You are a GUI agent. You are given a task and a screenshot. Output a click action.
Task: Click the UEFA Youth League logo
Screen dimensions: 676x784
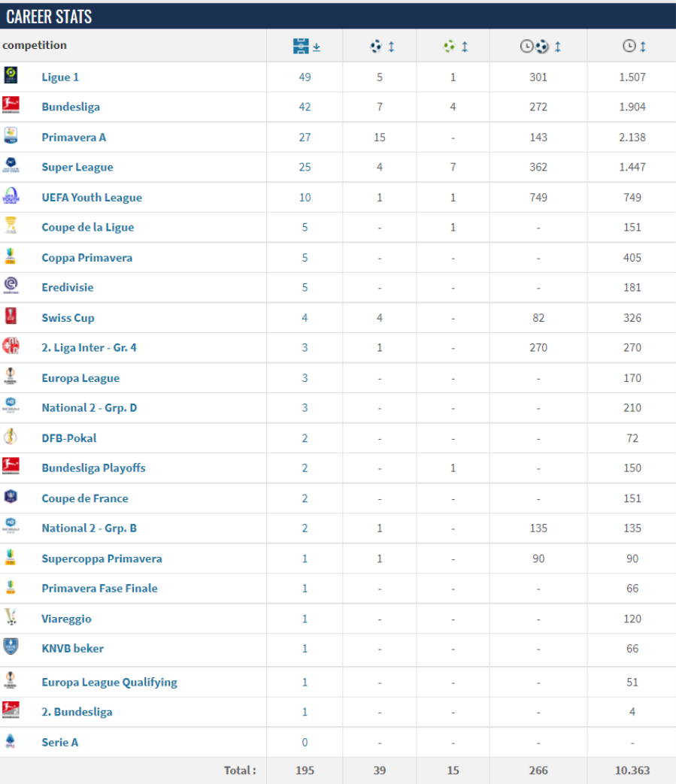point(11,195)
